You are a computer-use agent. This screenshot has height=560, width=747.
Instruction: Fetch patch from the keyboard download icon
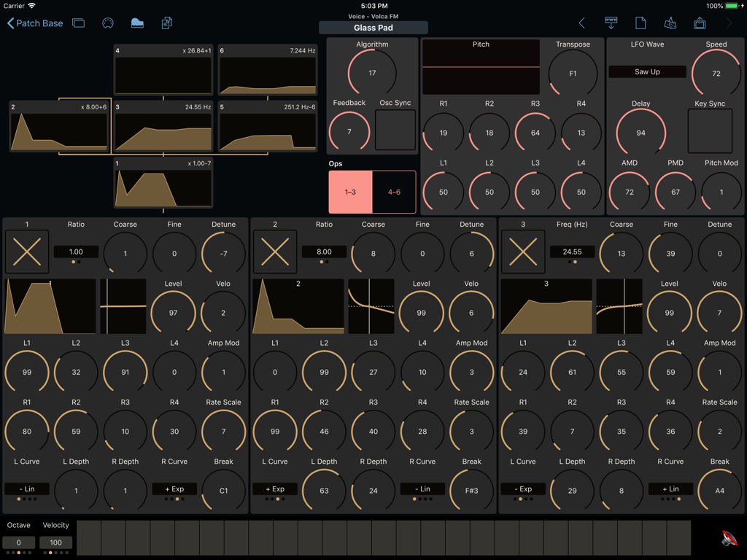click(611, 23)
